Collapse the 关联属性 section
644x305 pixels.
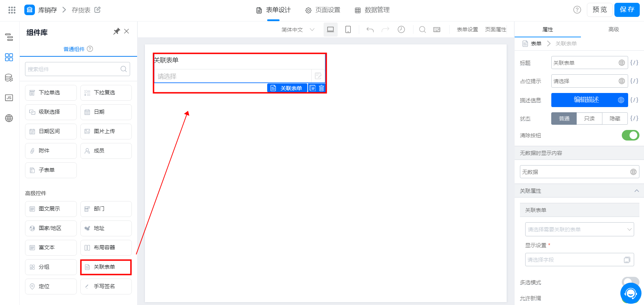[637, 191]
